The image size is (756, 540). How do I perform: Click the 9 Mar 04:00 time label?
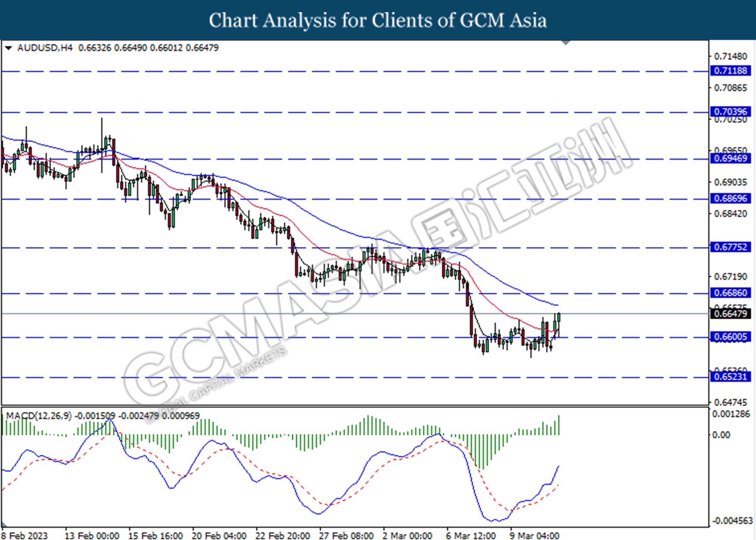pyautogui.click(x=534, y=535)
